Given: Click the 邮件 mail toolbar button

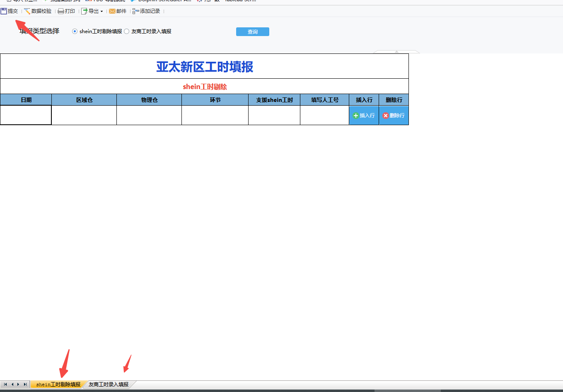Looking at the screenshot, I should (x=118, y=11).
